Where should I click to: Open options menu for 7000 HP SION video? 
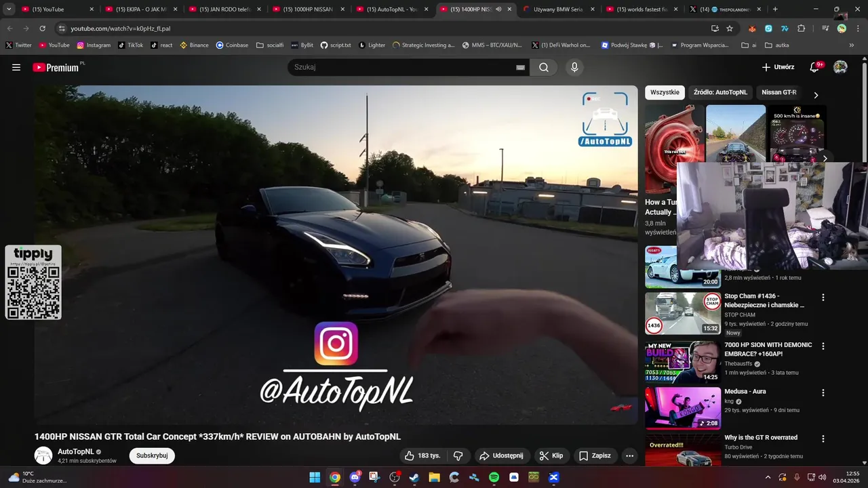coord(823,346)
